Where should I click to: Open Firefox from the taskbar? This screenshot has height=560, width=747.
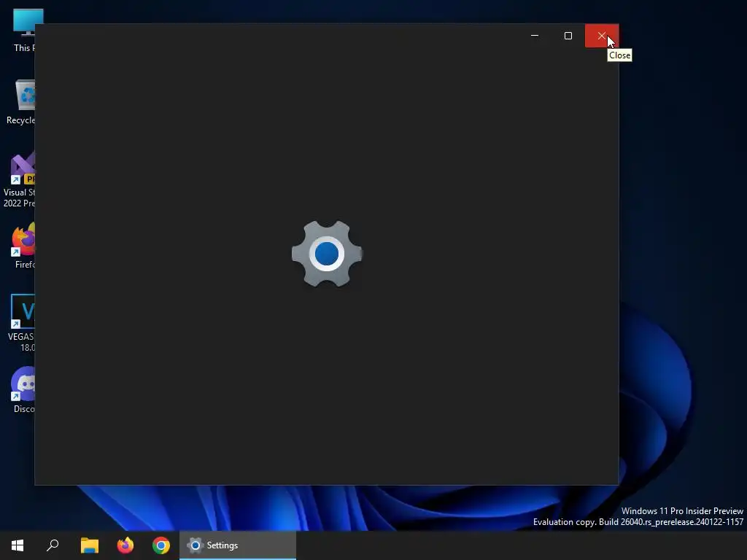coord(125,545)
